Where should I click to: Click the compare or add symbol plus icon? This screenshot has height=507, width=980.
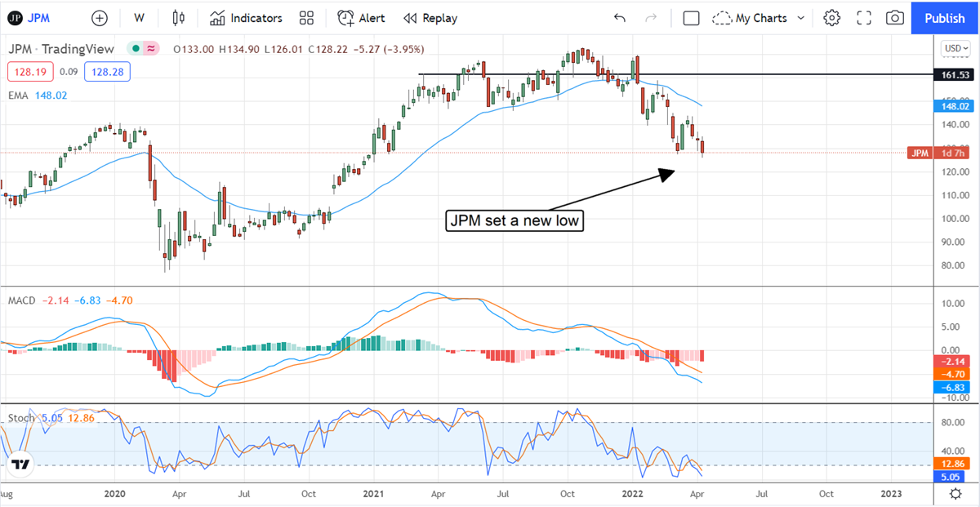(99, 18)
